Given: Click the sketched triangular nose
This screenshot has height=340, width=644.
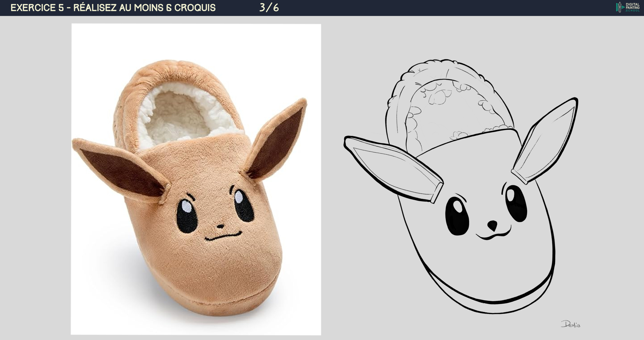Looking at the screenshot, I should coord(493,225).
